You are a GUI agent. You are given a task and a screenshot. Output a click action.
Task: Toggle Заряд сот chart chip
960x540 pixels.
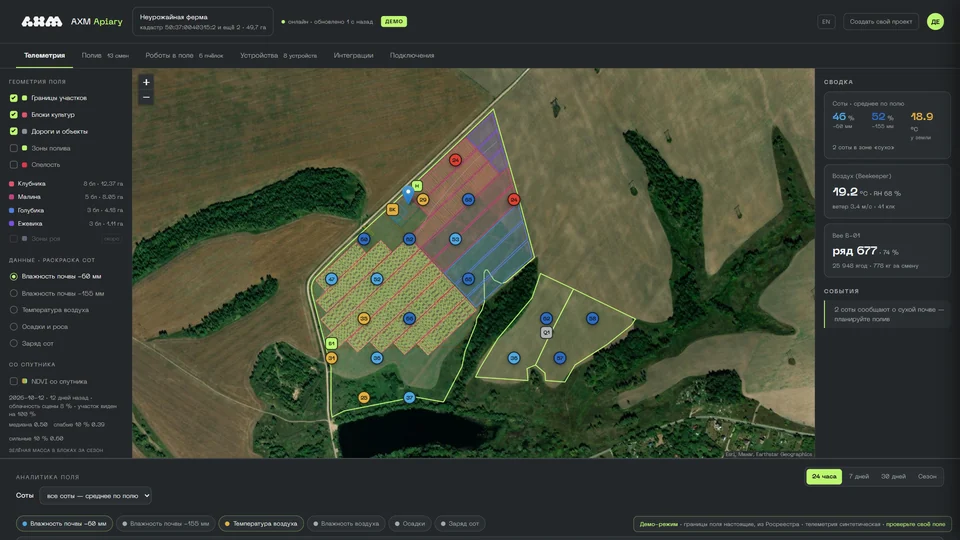click(x=460, y=523)
